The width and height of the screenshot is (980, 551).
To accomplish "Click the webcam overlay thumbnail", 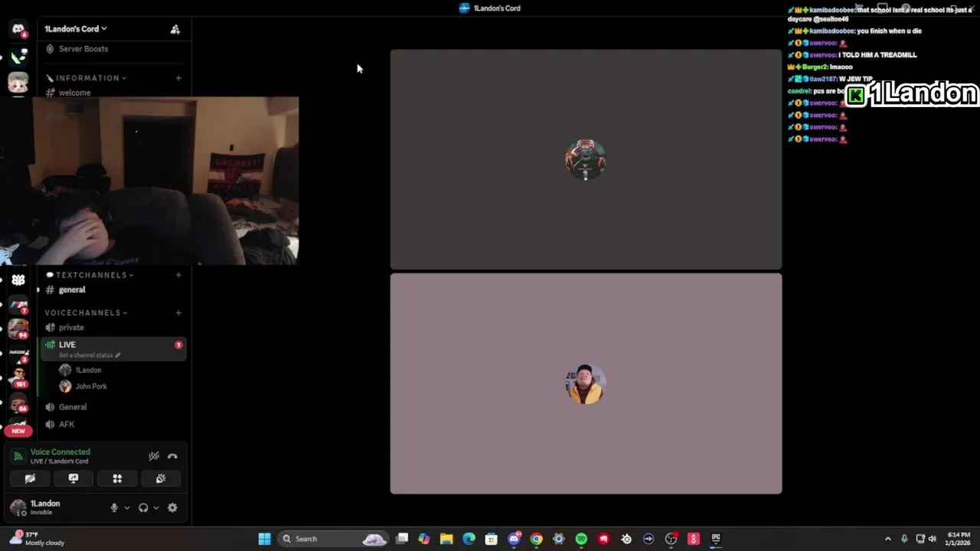I will point(150,181).
